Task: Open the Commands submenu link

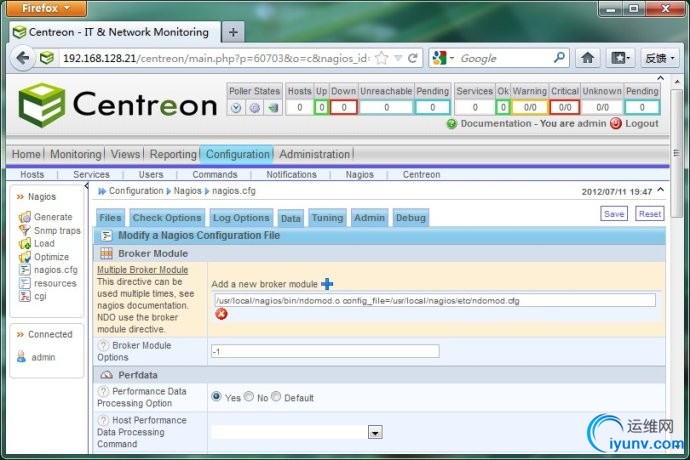Action: (215, 174)
